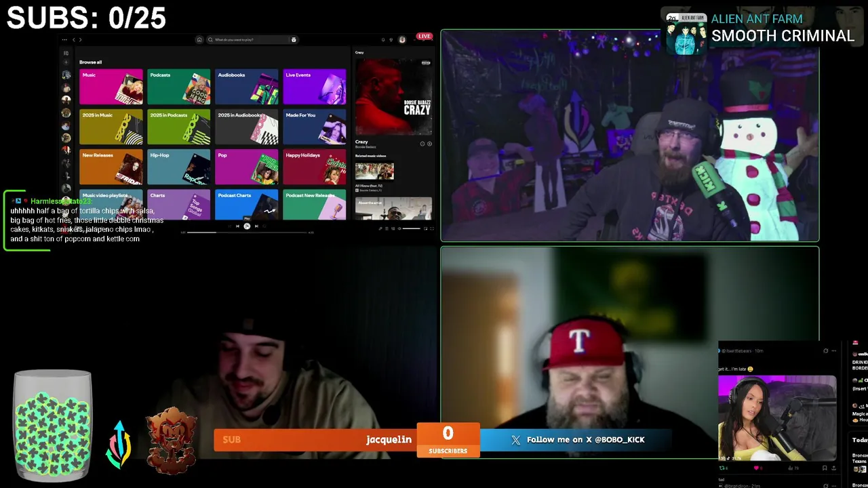Open the Podcast New Releases card
The height and width of the screenshot is (488, 868).
[x=315, y=205]
